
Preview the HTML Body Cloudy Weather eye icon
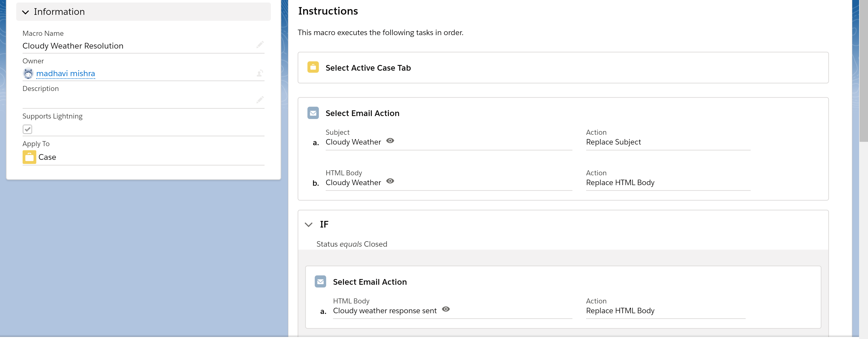pyautogui.click(x=390, y=181)
